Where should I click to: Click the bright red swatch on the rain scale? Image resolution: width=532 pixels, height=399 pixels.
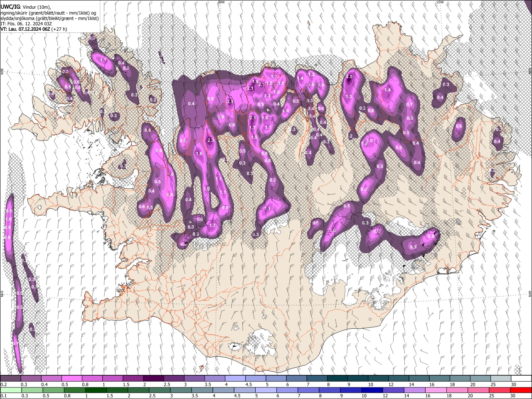[x=521, y=390]
